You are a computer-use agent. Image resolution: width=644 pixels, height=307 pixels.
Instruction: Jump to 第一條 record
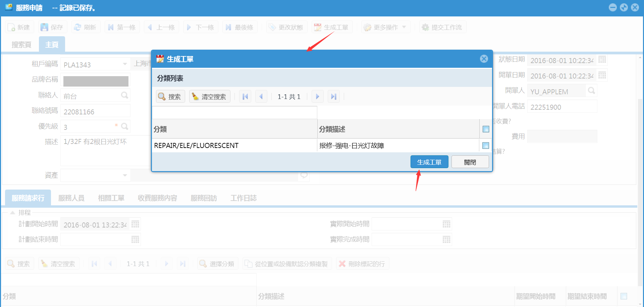click(122, 27)
